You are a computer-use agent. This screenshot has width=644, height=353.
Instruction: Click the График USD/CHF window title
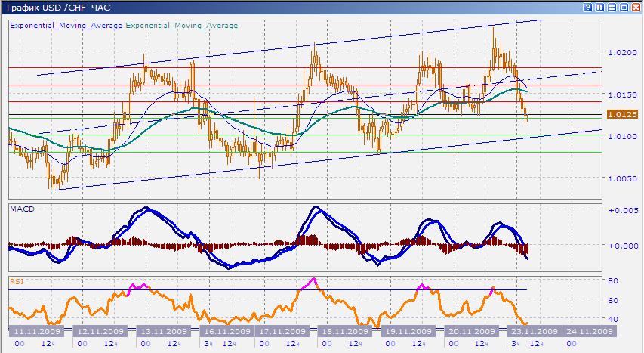coord(57,7)
